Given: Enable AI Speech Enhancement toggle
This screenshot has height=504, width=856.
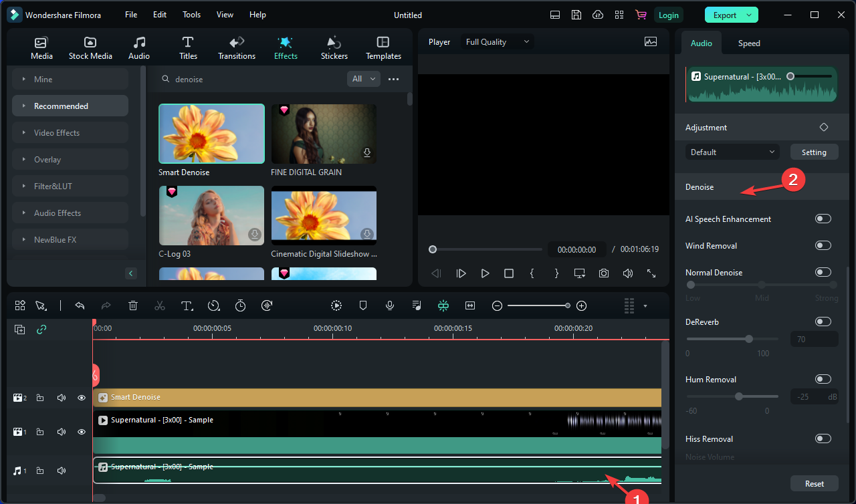Looking at the screenshot, I should [x=823, y=219].
